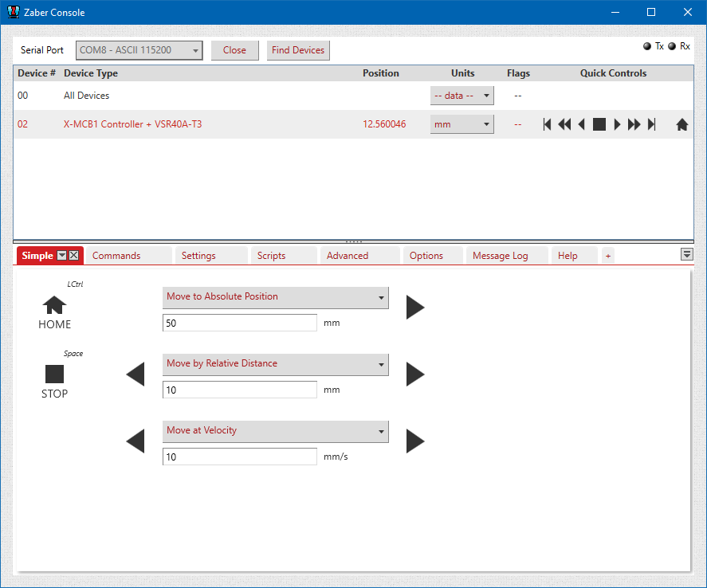Open the Message Log tab
The image size is (707, 588).
[x=500, y=256]
